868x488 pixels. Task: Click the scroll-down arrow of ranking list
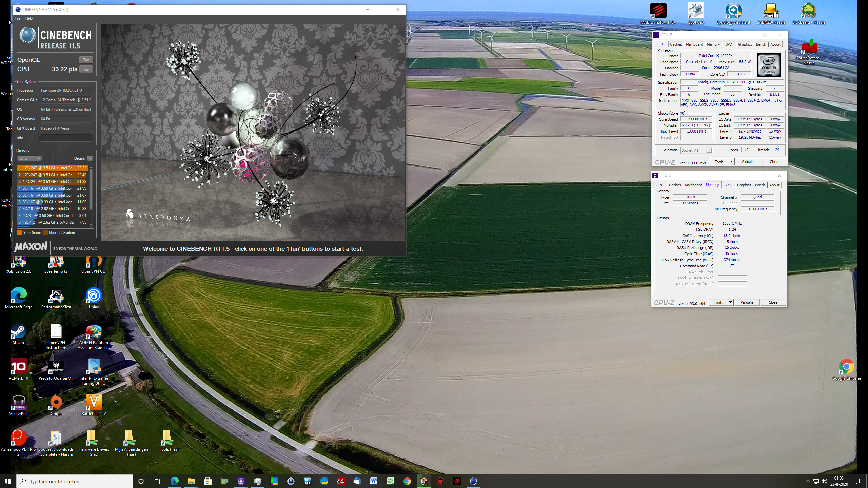tap(91, 225)
